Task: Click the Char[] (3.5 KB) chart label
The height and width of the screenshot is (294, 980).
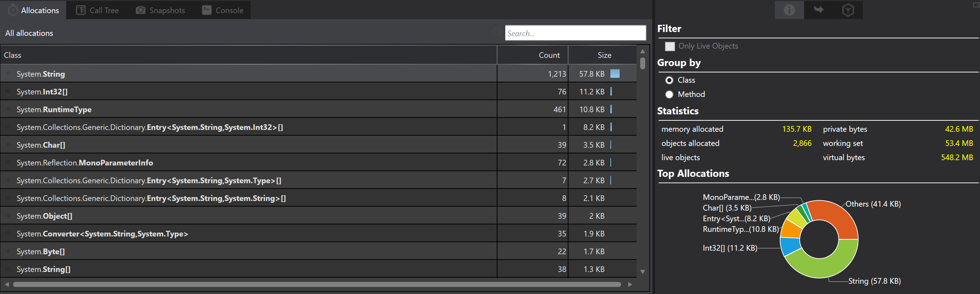Action: click(726, 208)
